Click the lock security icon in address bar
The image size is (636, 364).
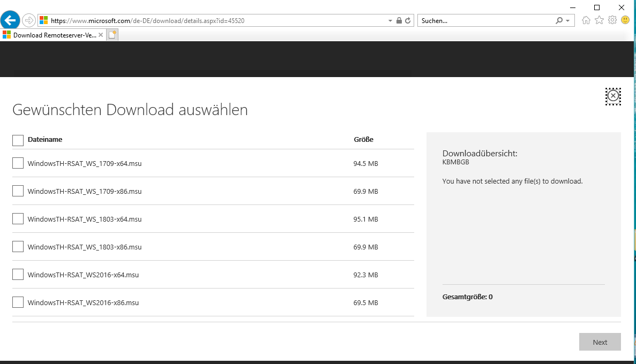coord(399,21)
